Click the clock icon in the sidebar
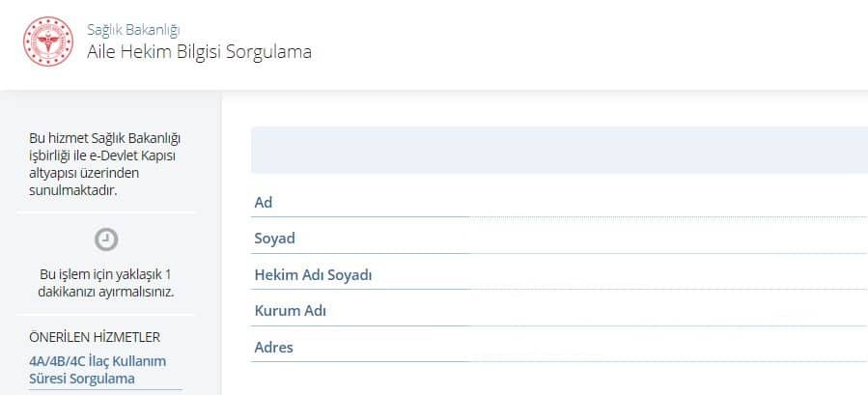 click(107, 239)
